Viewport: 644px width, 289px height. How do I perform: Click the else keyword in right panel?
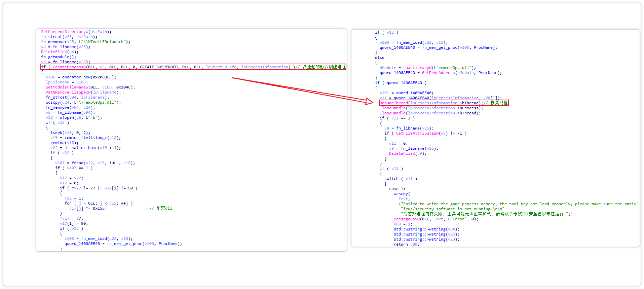[380, 58]
